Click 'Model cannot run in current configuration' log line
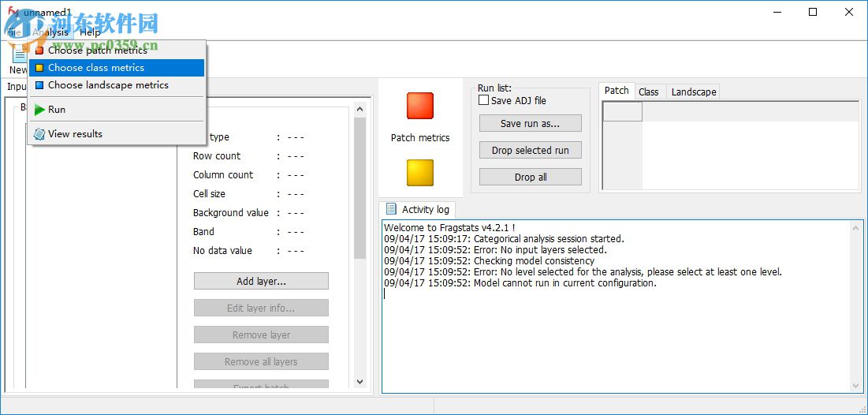 520,283
